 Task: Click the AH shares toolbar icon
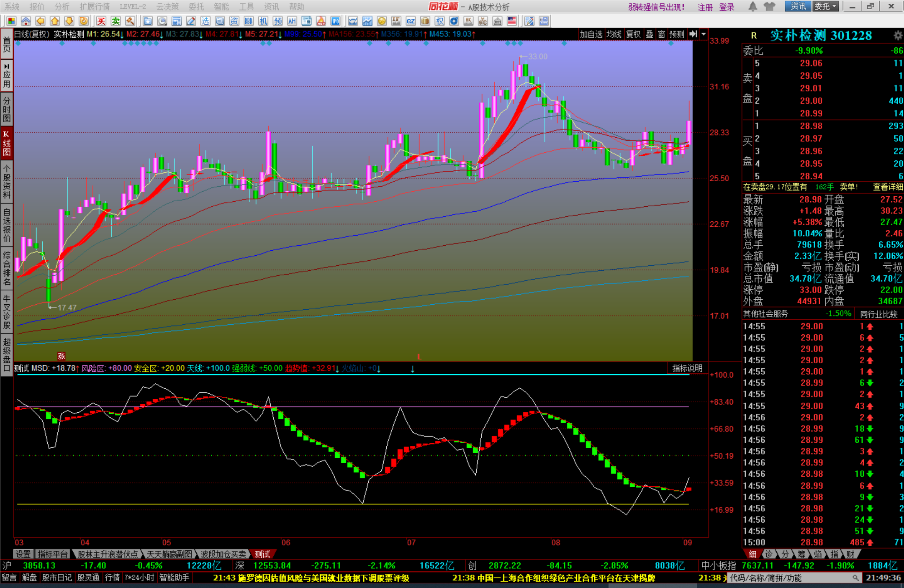point(292,21)
